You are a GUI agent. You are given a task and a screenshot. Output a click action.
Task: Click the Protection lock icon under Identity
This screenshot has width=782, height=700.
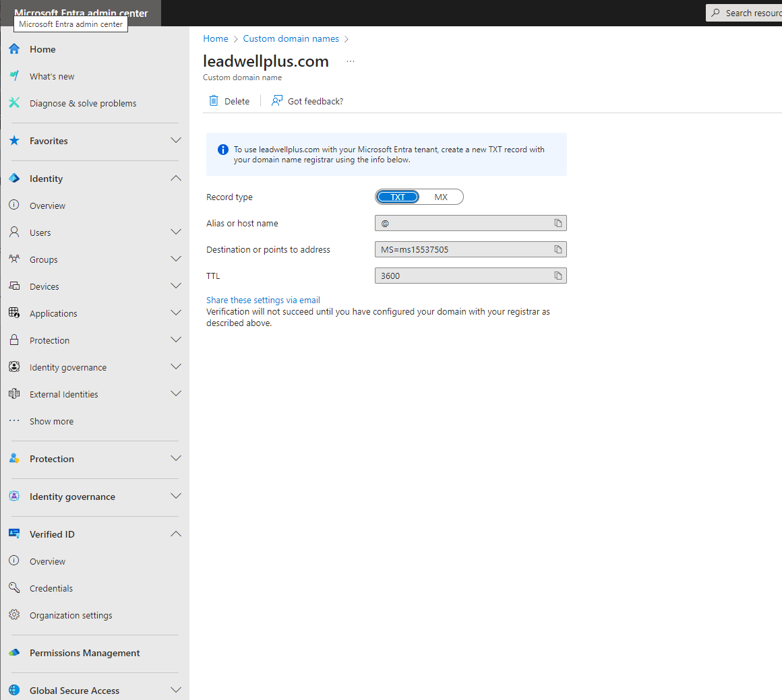pyautogui.click(x=14, y=340)
